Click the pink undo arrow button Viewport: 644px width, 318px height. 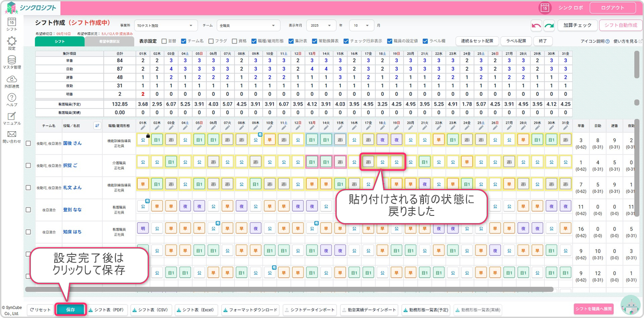tap(536, 26)
